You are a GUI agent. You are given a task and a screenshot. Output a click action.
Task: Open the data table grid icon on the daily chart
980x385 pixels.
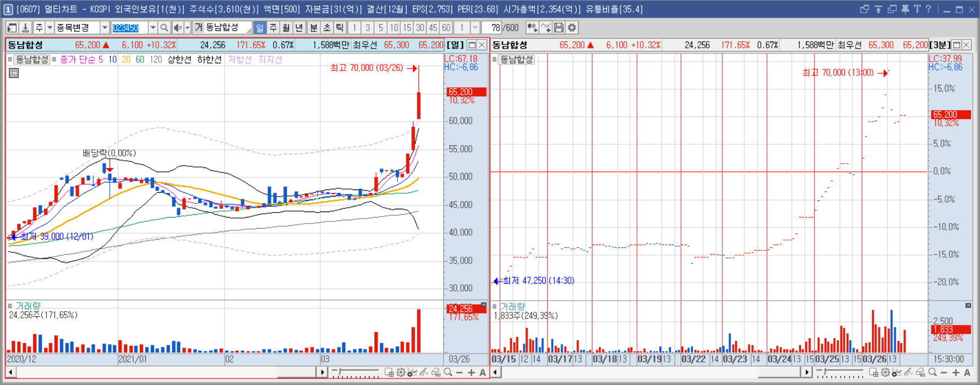(14, 73)
